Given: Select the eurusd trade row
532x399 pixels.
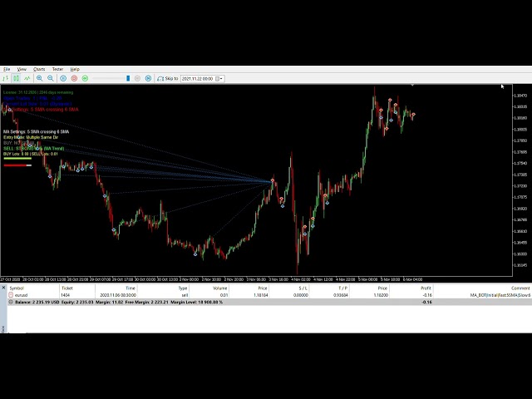Looking at the screenshot, I should (x=269, y=295).
